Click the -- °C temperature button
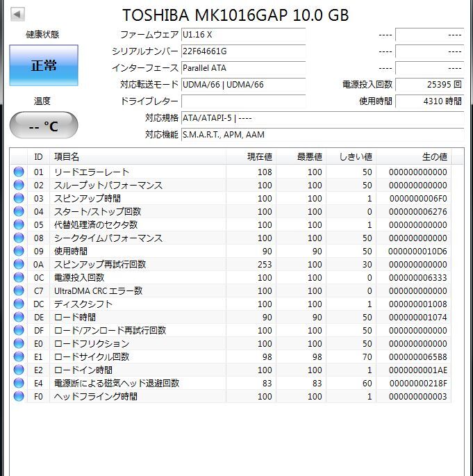The height and width of the screenshot is (476, 473). 44,125
